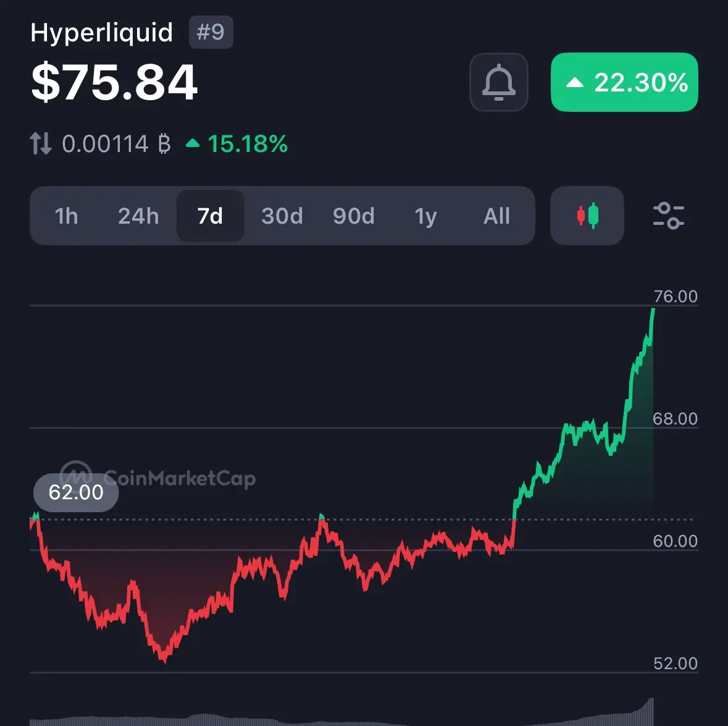Viewport: 728px width, 726px height.
Task: Tap the chart's lowest red dip
Action: tap(164, 659)
